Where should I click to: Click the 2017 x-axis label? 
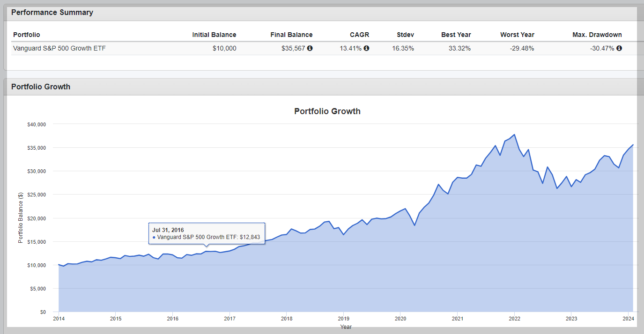229,319
